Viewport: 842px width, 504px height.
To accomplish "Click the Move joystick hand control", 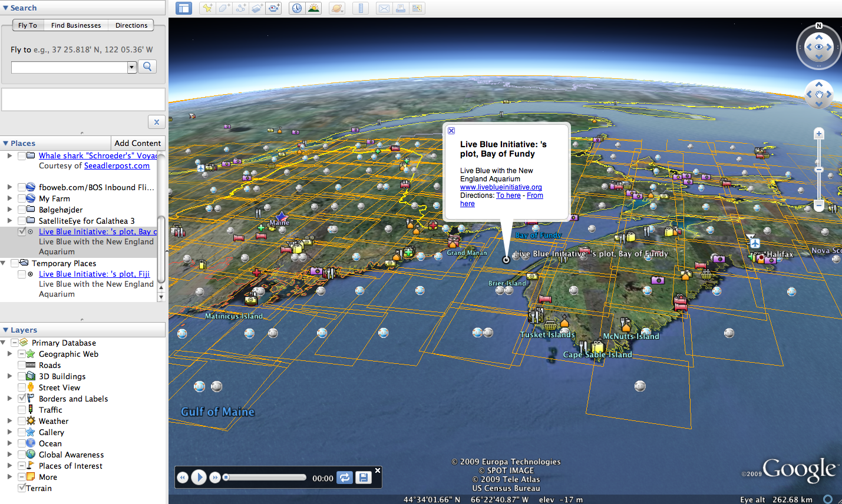I will (x=819, y=94).
